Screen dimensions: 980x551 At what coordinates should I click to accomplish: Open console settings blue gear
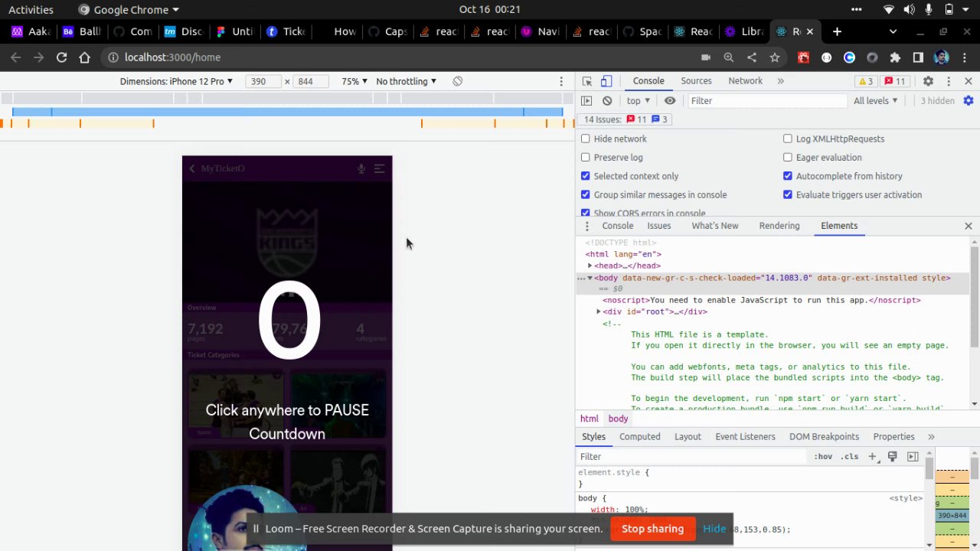point(969,101)
